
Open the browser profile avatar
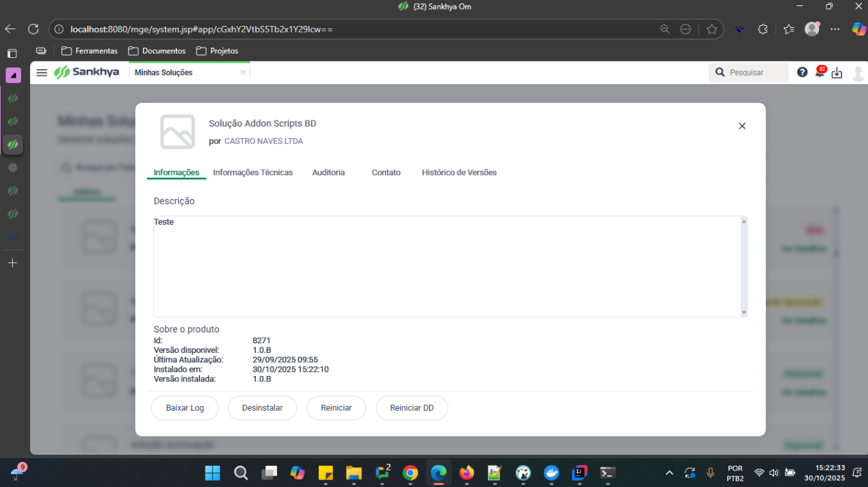pyautogui.click(x=812, y=29)
